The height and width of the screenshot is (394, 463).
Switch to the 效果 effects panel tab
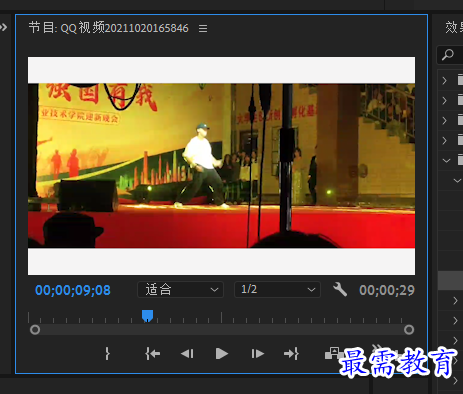coord(454,27)
